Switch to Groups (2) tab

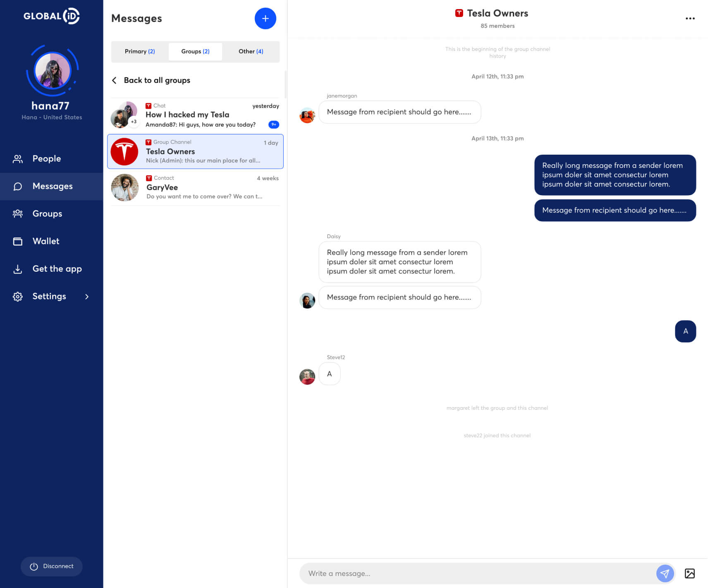195,52
